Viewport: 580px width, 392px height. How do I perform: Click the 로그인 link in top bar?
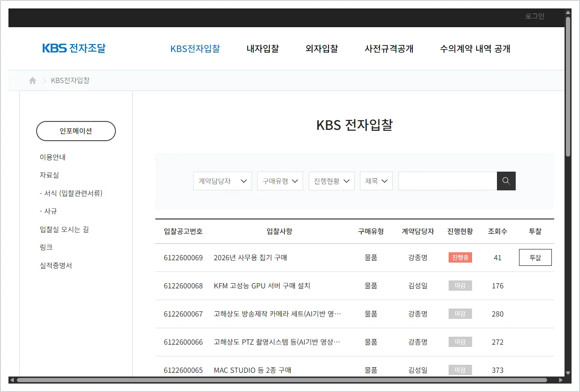(x=535, y=16)
